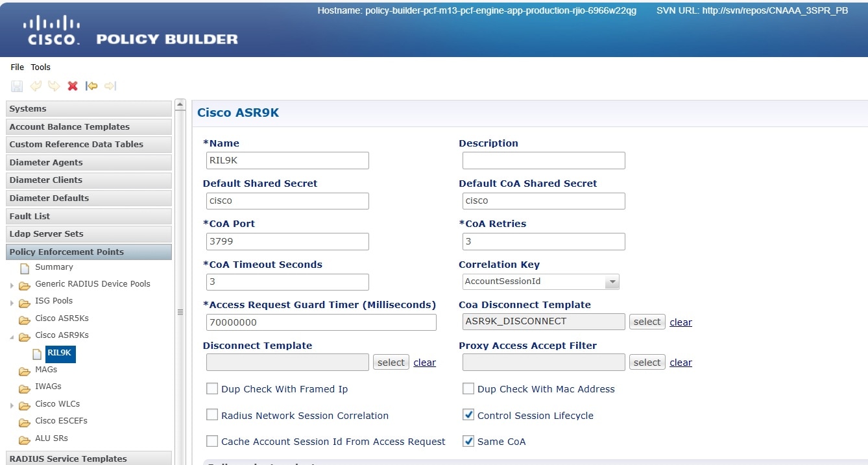
Task: Click the IWAGs folder icon
Action: pyautogui.click(x=25, y=388)
